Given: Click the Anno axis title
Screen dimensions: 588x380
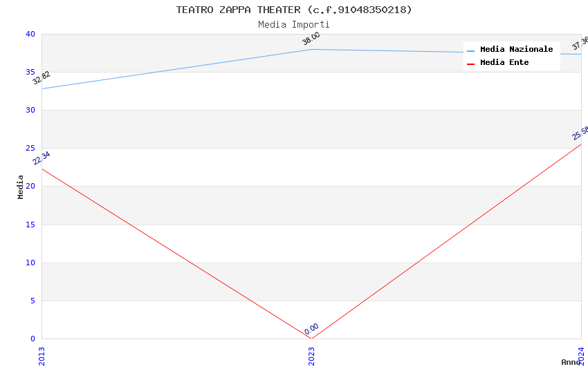Looking at the screenshot, I should click(571, 362).
